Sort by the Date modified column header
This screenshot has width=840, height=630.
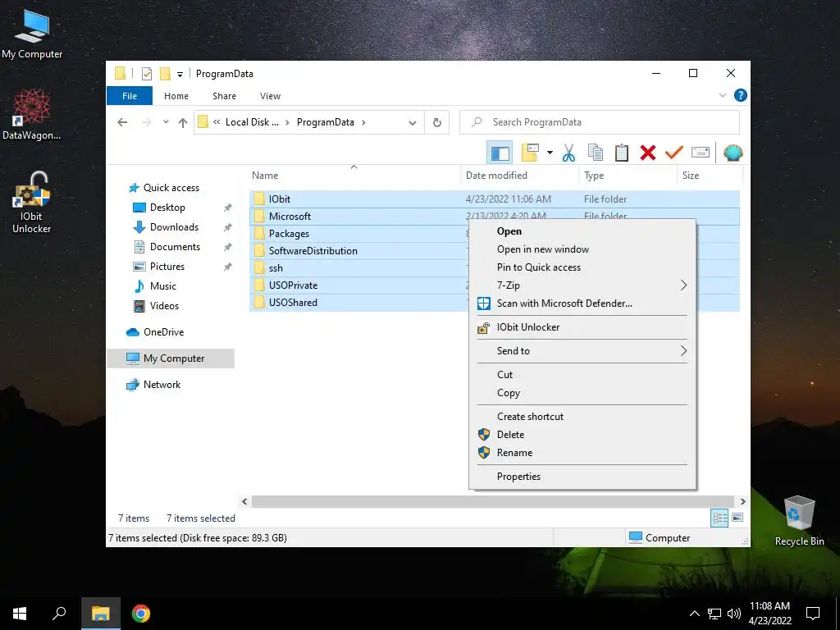[x=519, y=176]
